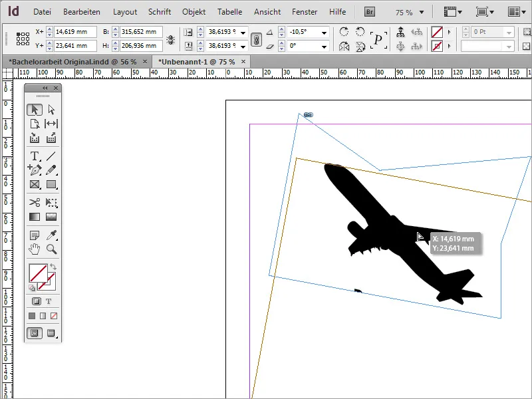The image size is (532, 399).
Task: Click the Flip horizontal icon
Action: pos(344,46)
